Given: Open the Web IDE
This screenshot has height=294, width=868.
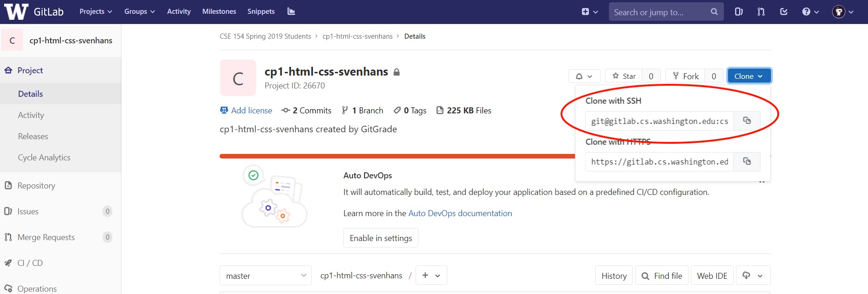Looking at the screenshot, I should pos(712,276).
